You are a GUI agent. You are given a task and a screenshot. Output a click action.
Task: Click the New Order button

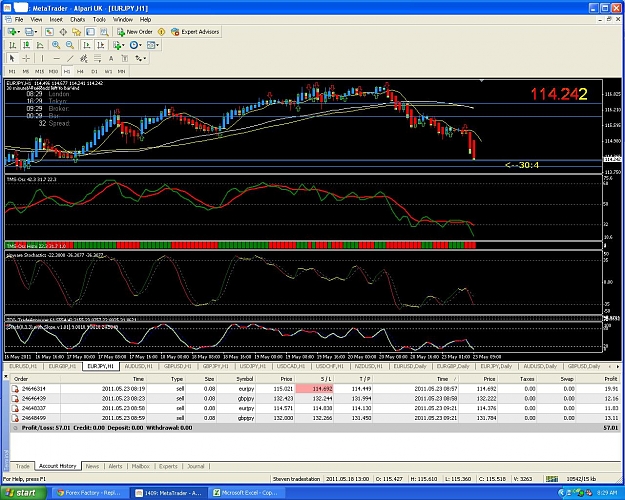tap(135, 31)
